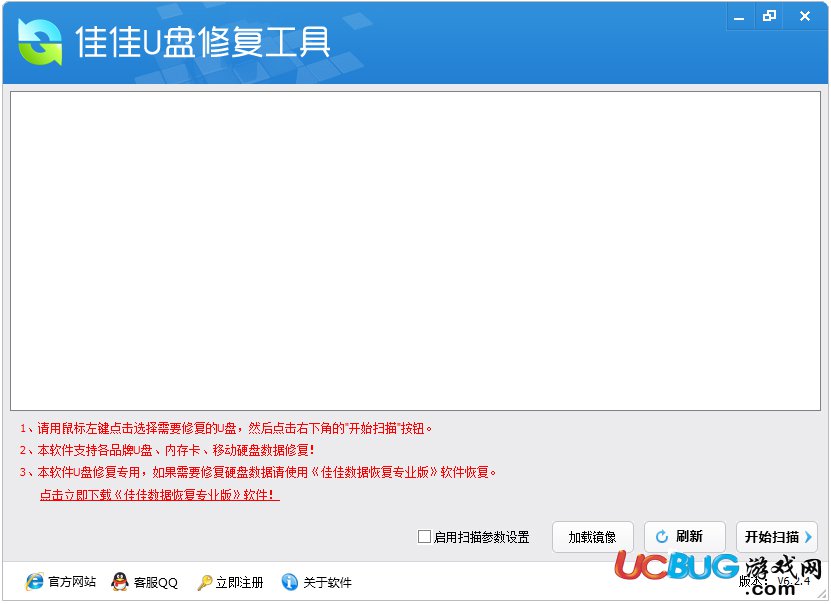Click inside the empty device list area
The width and height of the screenshot is (831, 604).
click(416, 251)
